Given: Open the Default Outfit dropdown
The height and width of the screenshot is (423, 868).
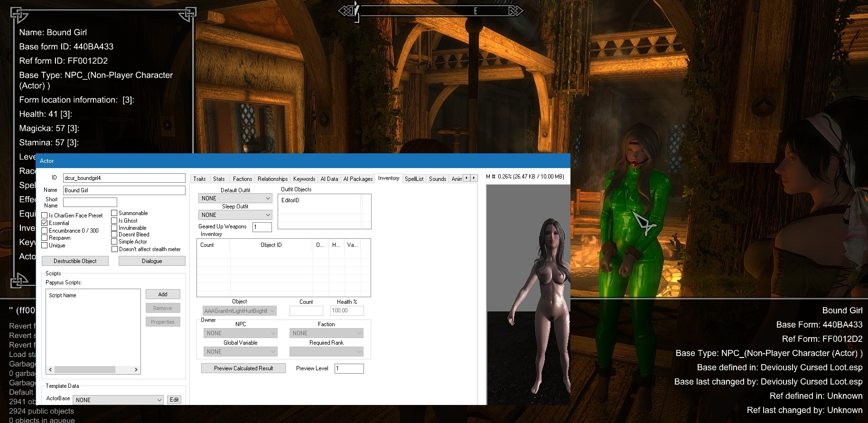Looking at the screenshot, I should (235, 198).
